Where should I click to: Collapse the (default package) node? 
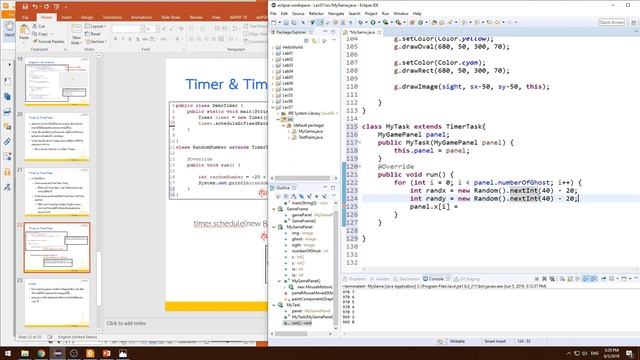click(284, 125)
